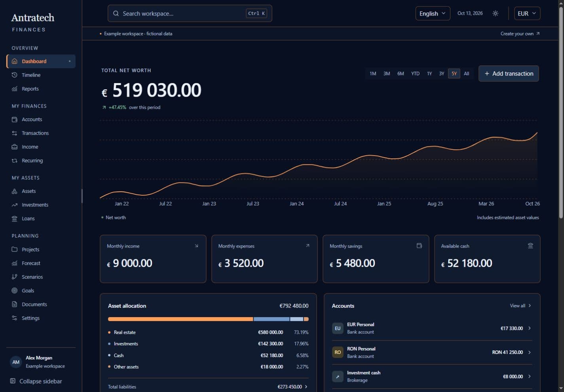
Task: Click the Documents file icon
Action: [x=15, y=304]
